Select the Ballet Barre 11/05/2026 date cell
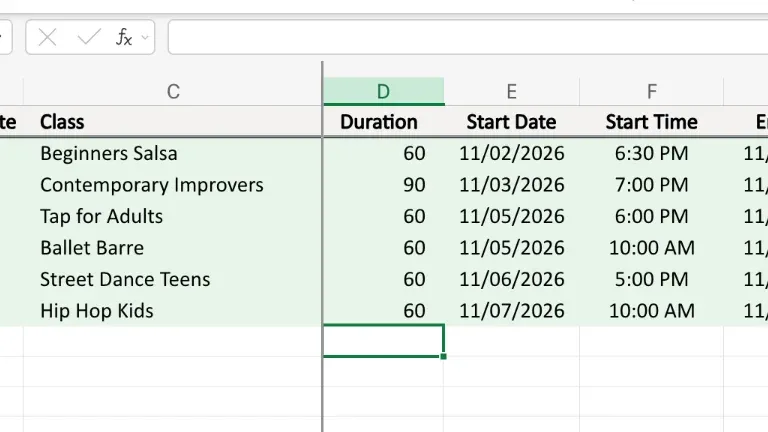Image resolution: width=768 pixels, height=432 pixels. click(511, 248)
